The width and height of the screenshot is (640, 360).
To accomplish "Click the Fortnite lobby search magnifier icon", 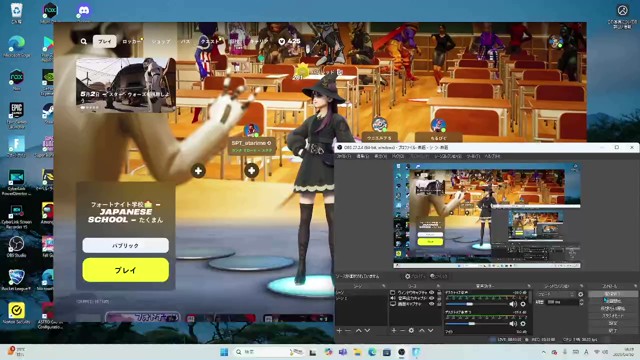I will tap(84, 41).
